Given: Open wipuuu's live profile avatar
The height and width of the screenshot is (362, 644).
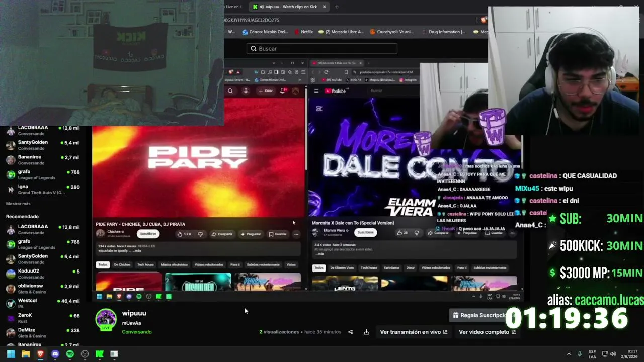Looking at the screenshot, I should click(106, 320).
